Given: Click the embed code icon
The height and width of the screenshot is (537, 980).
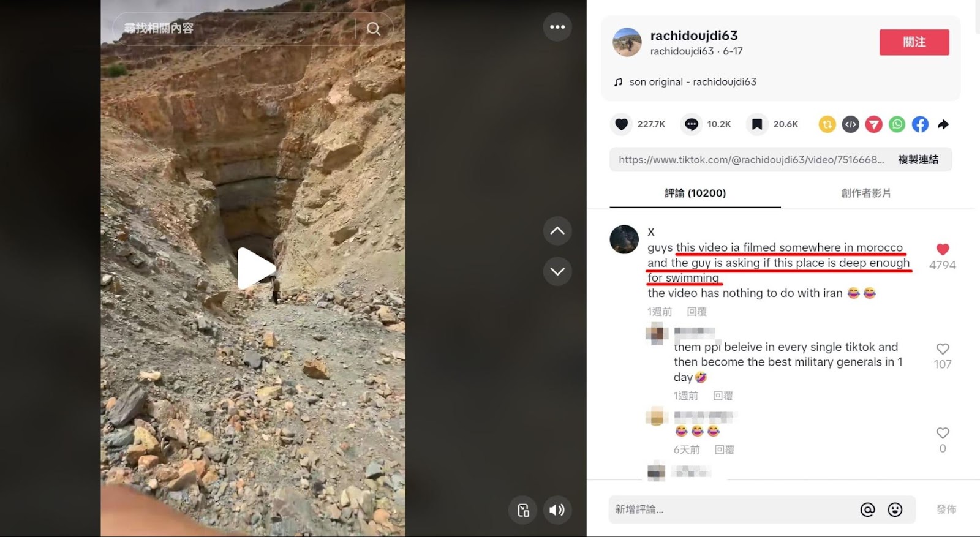Looking at the screenshot, I should pos(850,124).
